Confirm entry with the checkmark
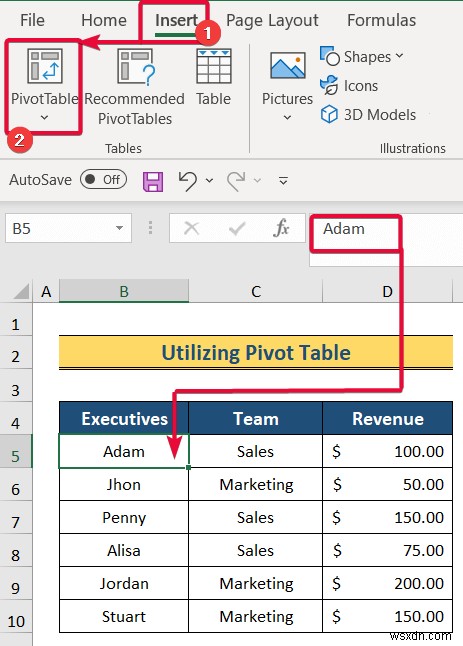This screenshot has width=463, height=646. pyautogui.click(x=237, y=228)
